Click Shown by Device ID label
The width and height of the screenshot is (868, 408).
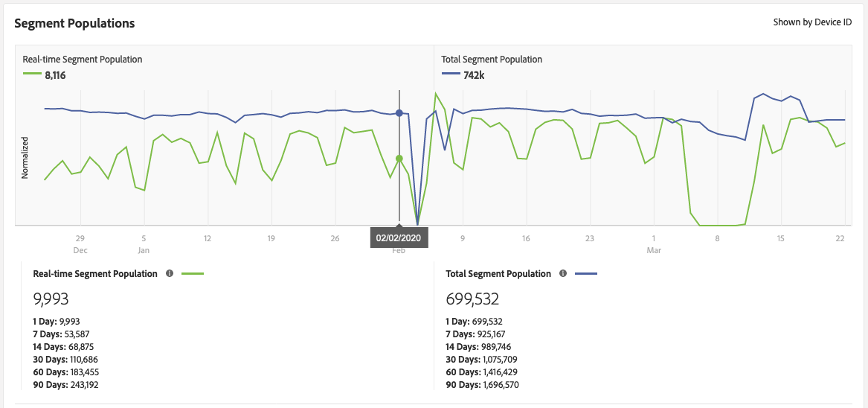[x=812, y=22]
